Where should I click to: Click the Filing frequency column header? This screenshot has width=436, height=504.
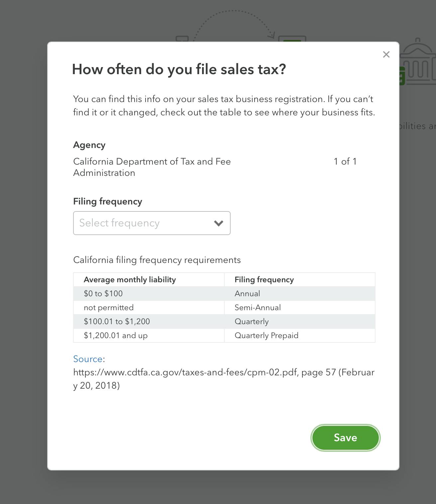(264, 280)
